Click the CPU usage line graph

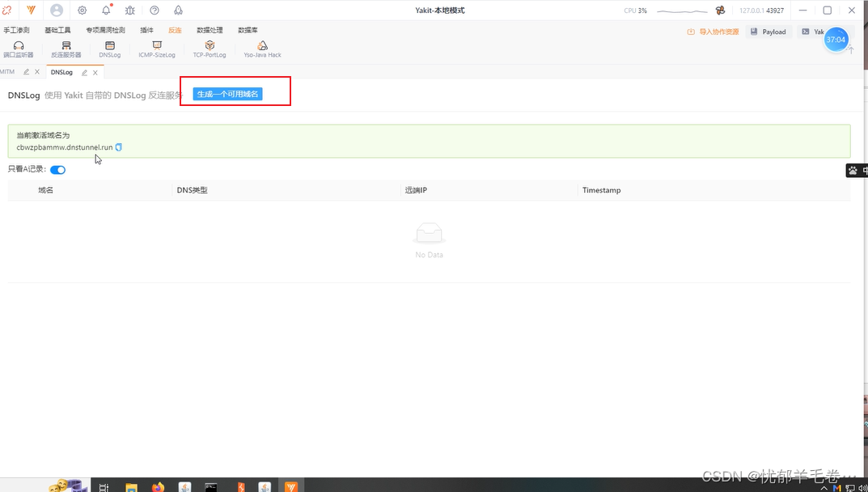[682, 11]
